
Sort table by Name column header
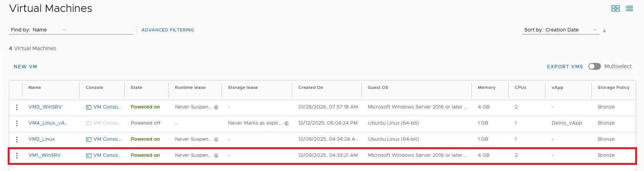tap(35, 87)
